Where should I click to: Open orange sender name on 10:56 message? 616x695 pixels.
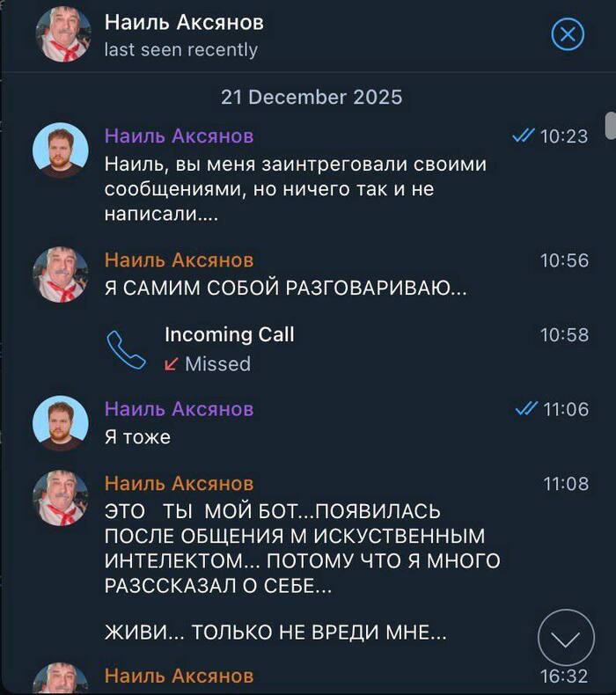pos(180,260)
